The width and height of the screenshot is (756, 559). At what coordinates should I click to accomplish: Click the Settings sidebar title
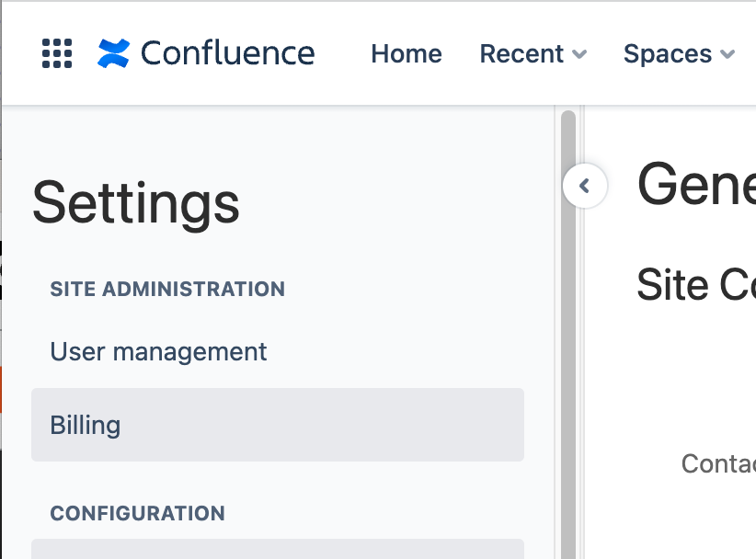(135, 203)
